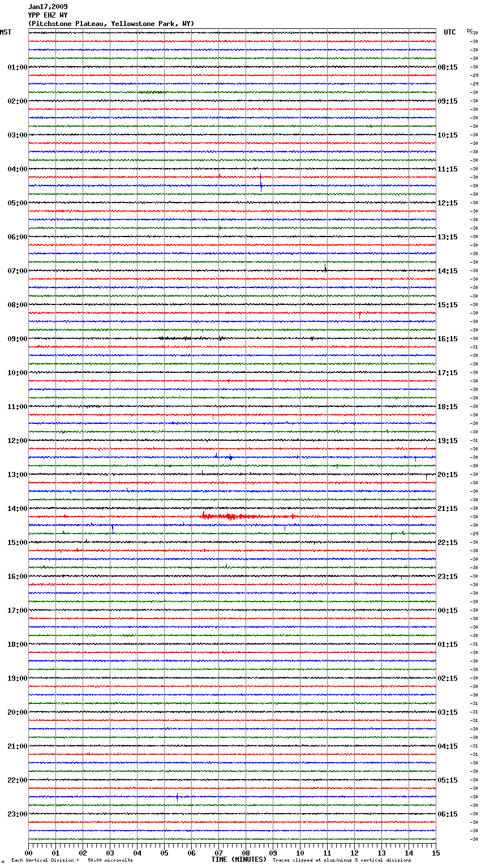Select the 22:00 MST time label
481x868 pixels.
point(18,780)
